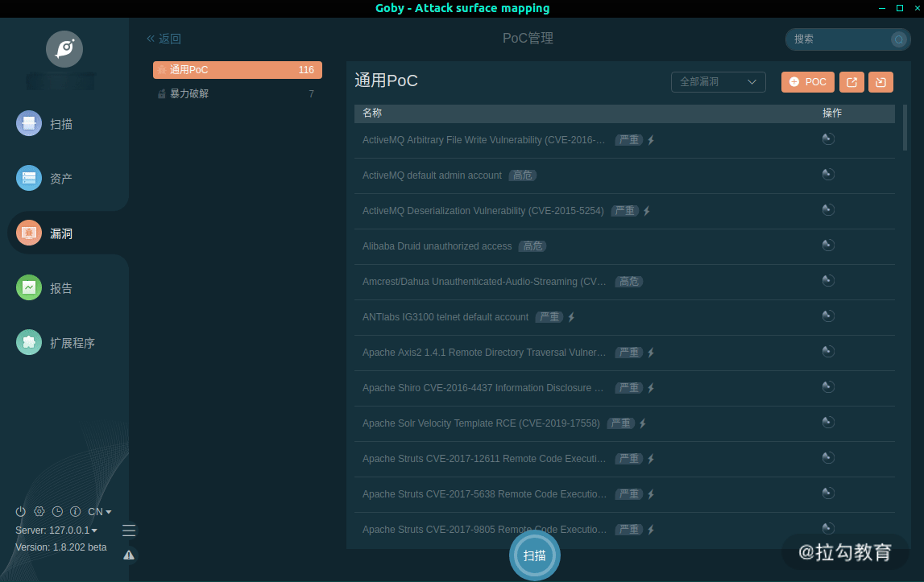Click action icon for ActiveMQ default admin account
The width and height of the screenshot is (924, 582).
pos(828,175)
